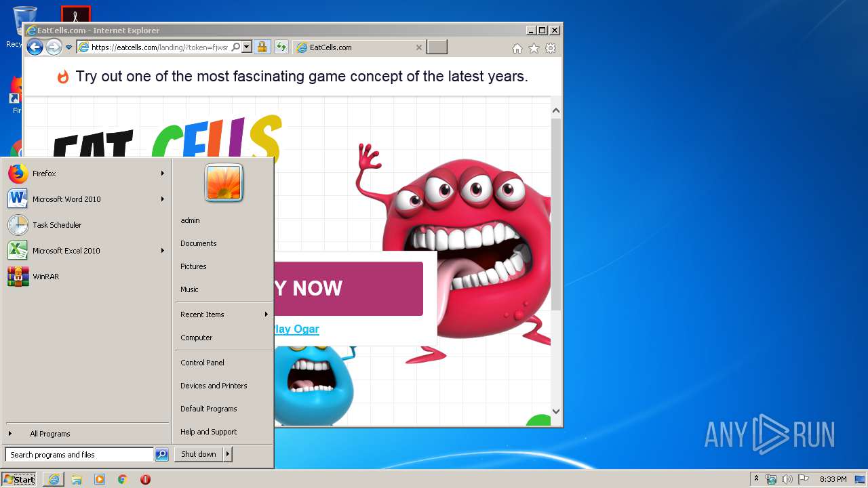
Task: Open Chrome from the taskbar
Action: point(123,479)
